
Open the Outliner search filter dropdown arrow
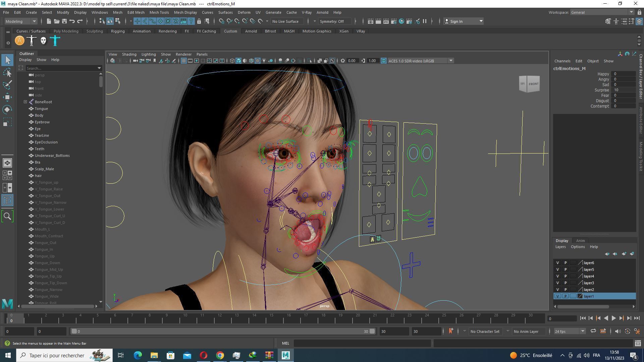(x=99, y=68)
